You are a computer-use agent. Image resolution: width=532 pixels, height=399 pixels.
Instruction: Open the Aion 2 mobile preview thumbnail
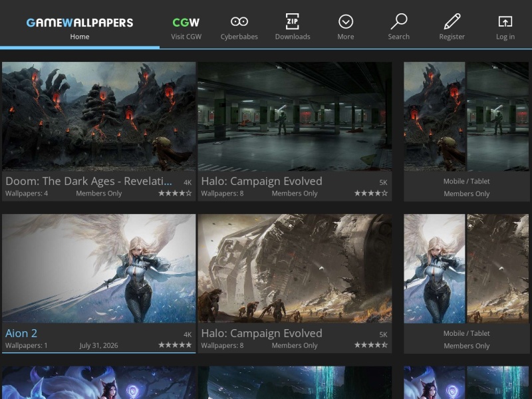point(434,269)
